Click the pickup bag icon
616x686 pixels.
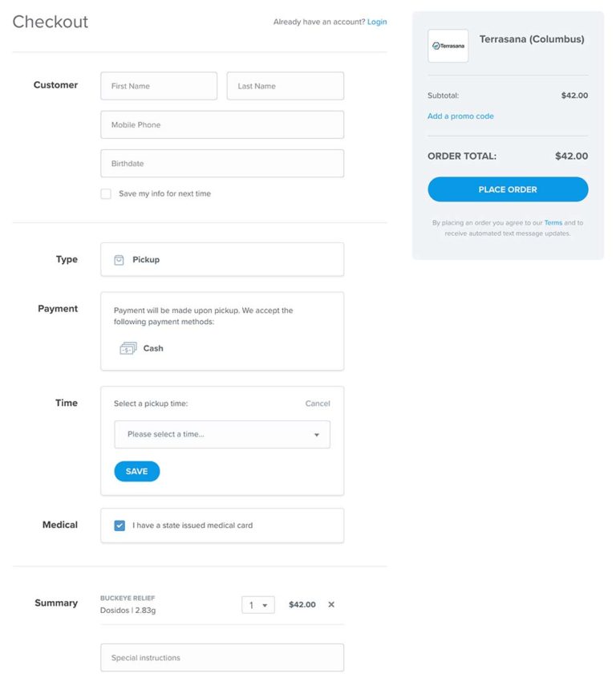click(119, 260)
